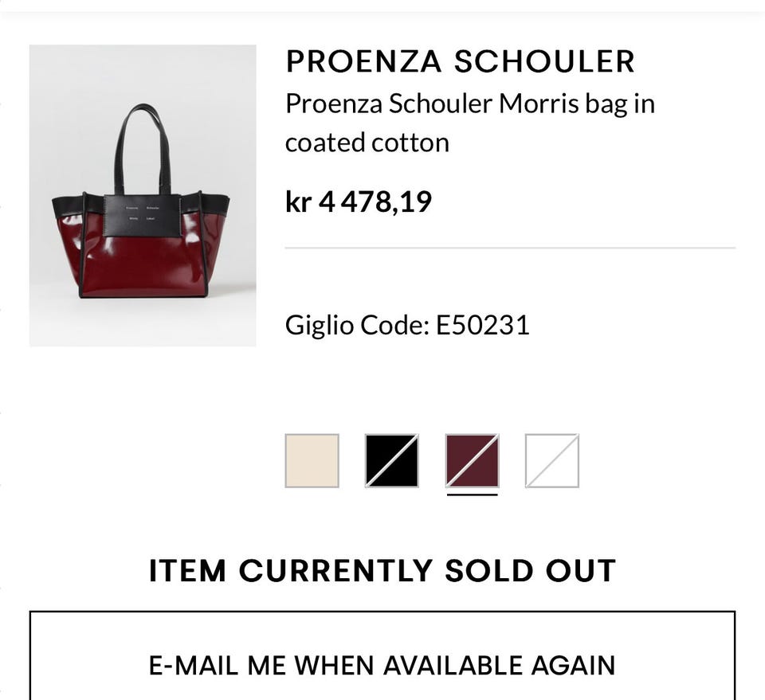The height and width of the screenshot is (700, 765).
Task: Select the white crossed-out color swatch
Action: pyautogui.click(x=551, y=460)
